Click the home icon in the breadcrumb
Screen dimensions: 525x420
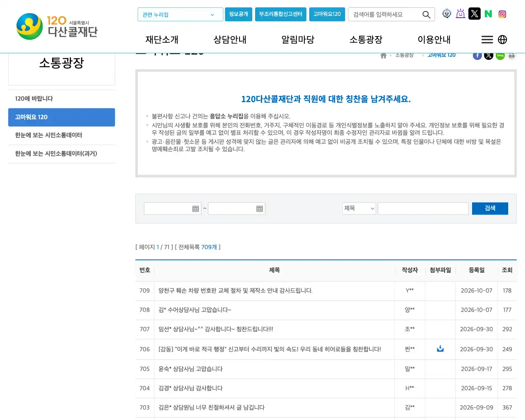point(383,56)
